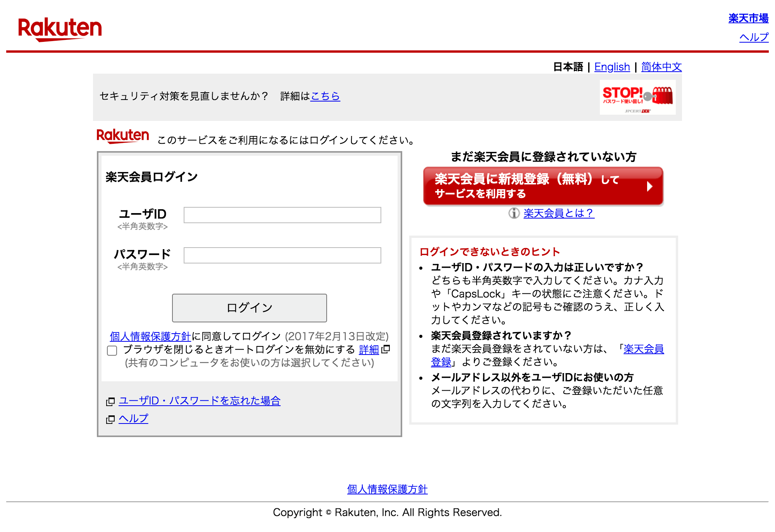Select 日本語 language option
This screenshot has width=775, height=532.
pyautogui.click(x=568, y=67)
